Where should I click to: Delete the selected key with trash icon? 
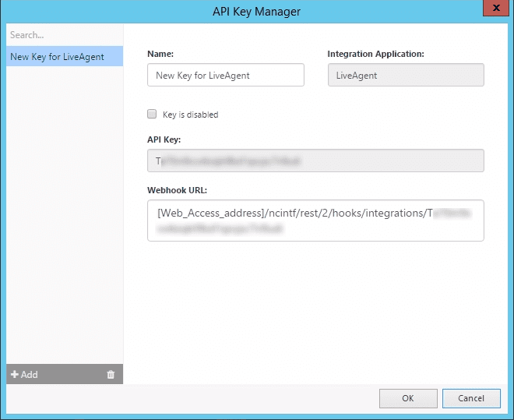(111, 375)
